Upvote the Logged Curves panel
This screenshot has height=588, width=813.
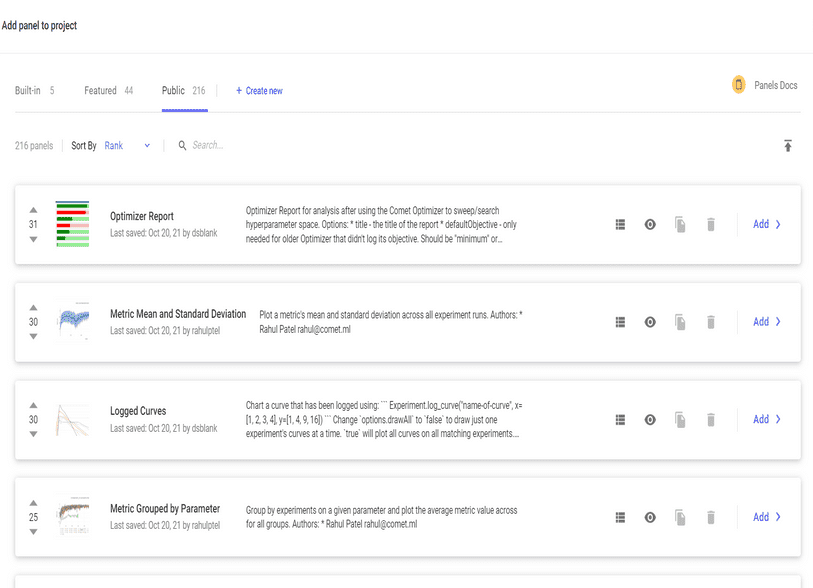[33, 404]
